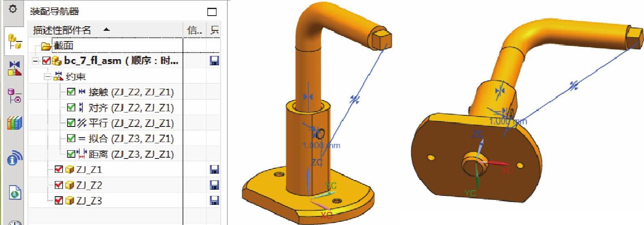This screenshot has height=225, width=644.
Task: Toggle the 对齐 (ZJ_Z2, ZJ_Z1) constraint checkbox
Action: pyautogui.click(x=71, y=108)
